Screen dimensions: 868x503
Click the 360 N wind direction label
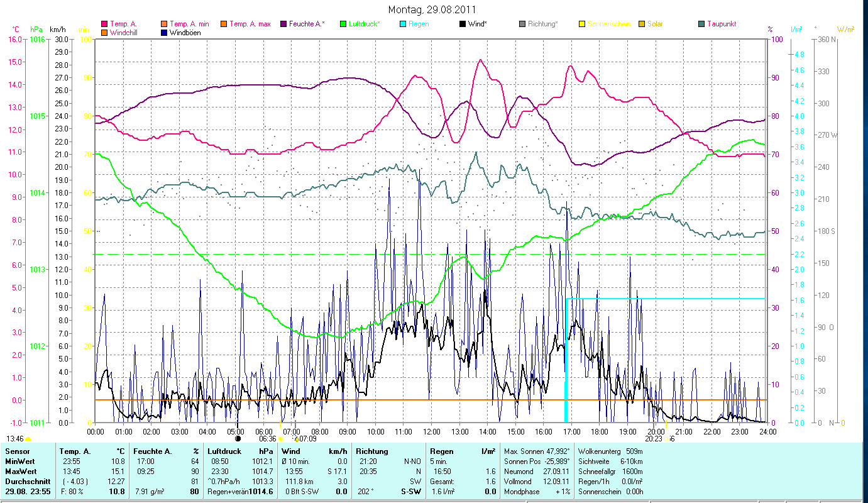point(827,39)
